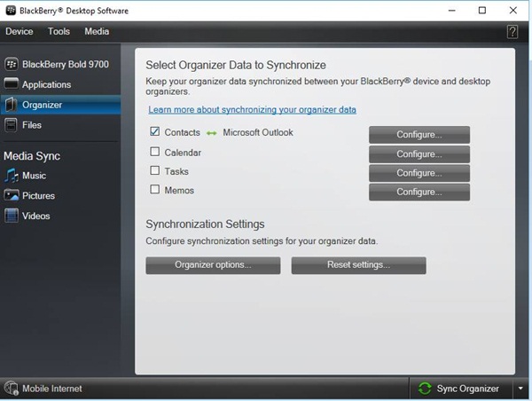Open the Media menu
Viewport: 532px width, 401px height.
pos(97,32)
